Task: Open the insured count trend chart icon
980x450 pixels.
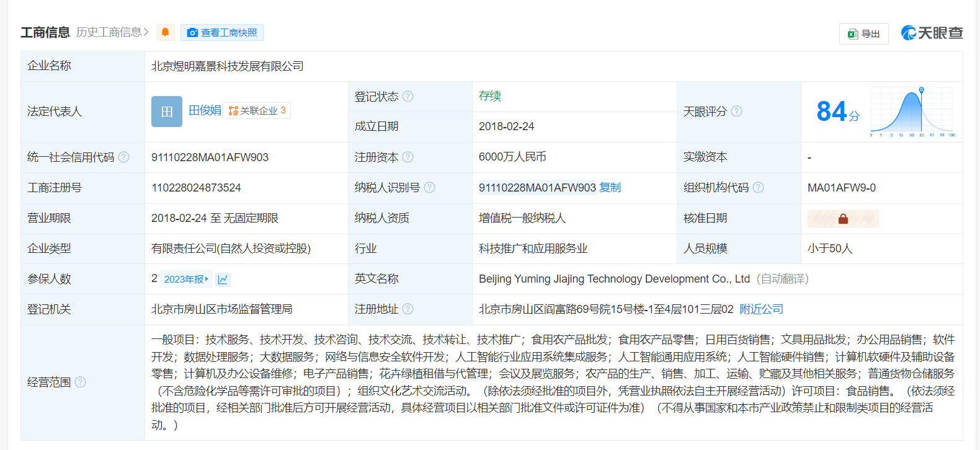Action: (x=223, y=279)
